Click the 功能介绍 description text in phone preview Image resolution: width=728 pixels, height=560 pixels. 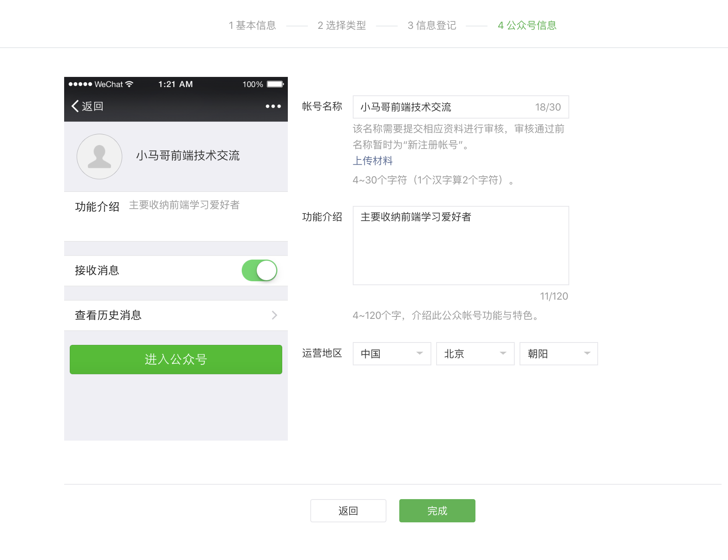(184, 205)
